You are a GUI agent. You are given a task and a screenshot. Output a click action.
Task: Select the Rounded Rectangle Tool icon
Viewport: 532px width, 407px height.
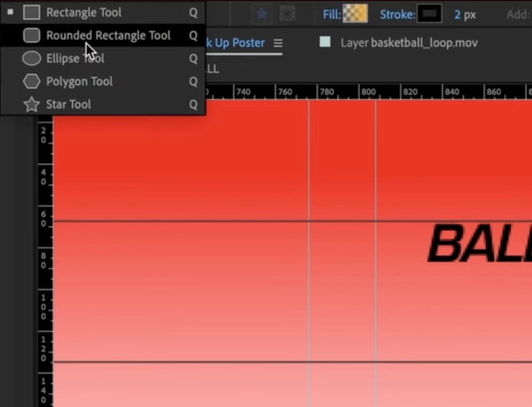pyautogui.click(x=31, y=35)
